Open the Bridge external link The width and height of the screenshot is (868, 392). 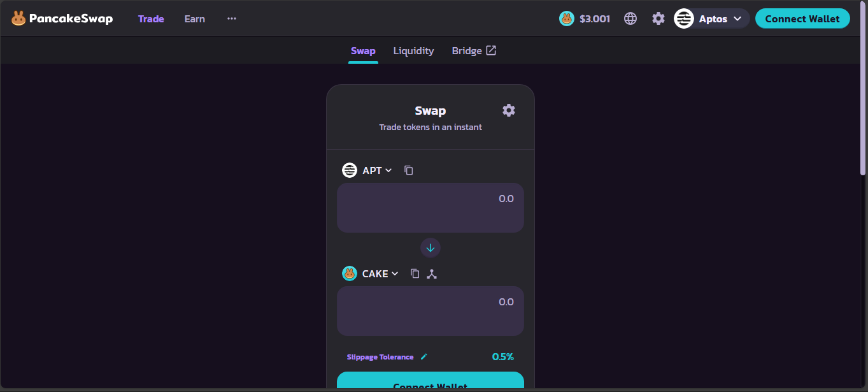pos(474,50)
